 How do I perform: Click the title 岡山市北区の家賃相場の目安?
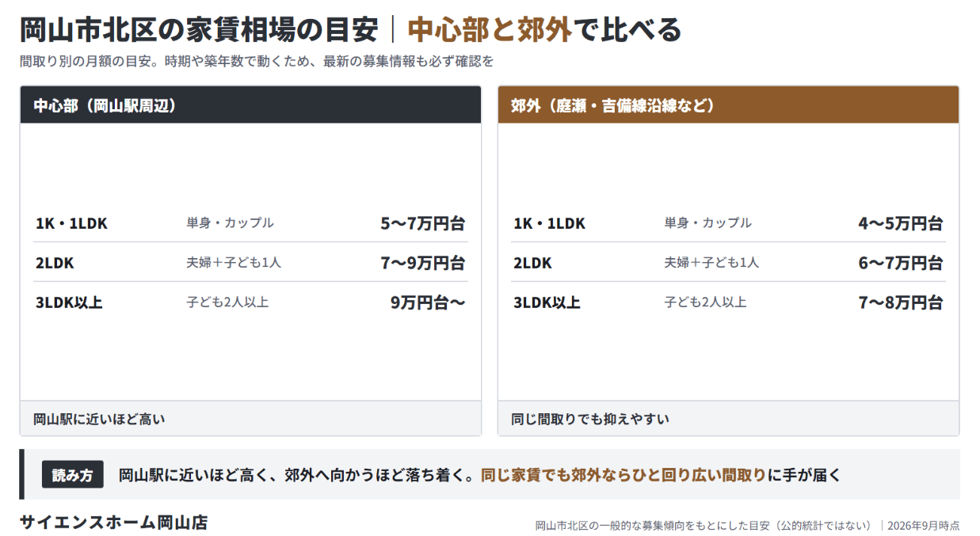198,30
